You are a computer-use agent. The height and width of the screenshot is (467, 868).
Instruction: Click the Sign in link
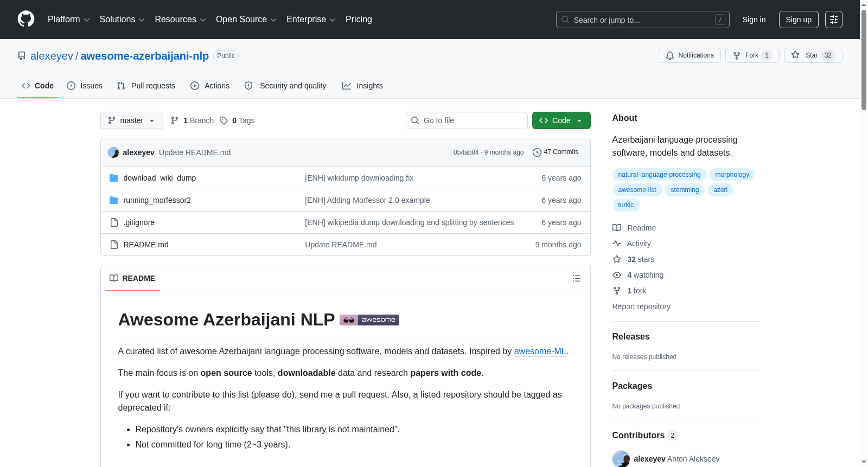754,20
